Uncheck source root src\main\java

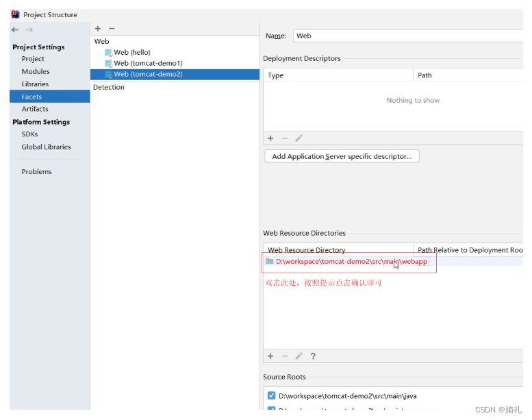pos(271,395)
